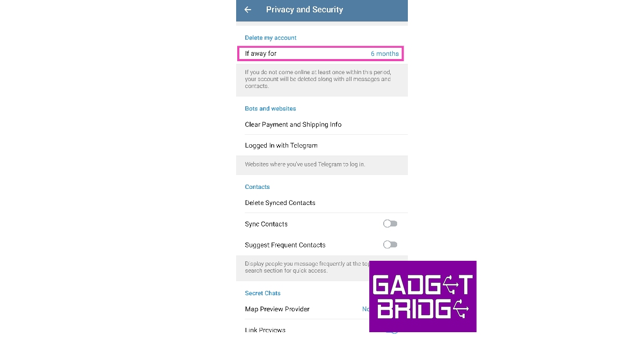Open the 6 months period selector

coord(385,54)
